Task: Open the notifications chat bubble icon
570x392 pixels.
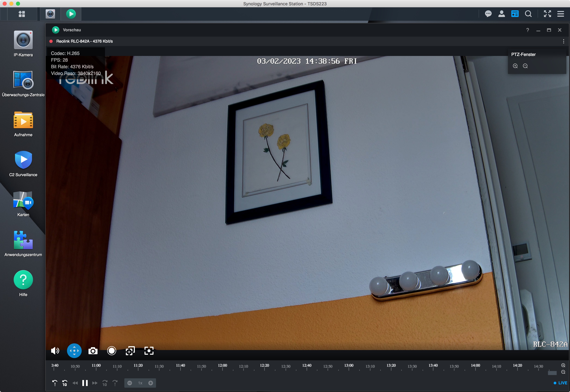Action: (488, 14)
